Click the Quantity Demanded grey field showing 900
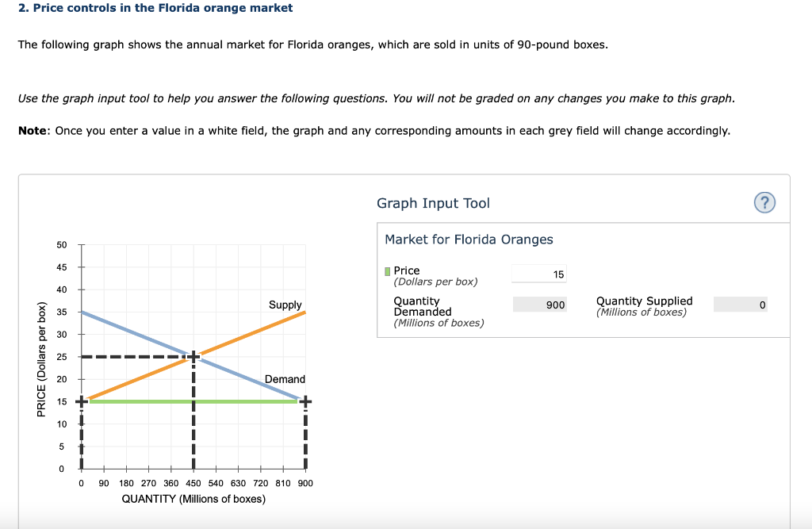 pos(539,304)
